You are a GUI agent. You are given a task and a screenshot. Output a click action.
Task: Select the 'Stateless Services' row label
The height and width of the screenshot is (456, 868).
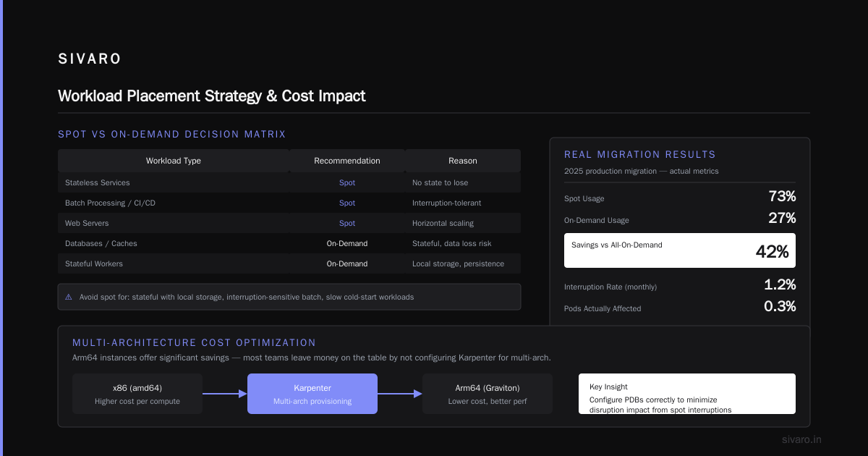pyautogui.click(x=98, y=182)
